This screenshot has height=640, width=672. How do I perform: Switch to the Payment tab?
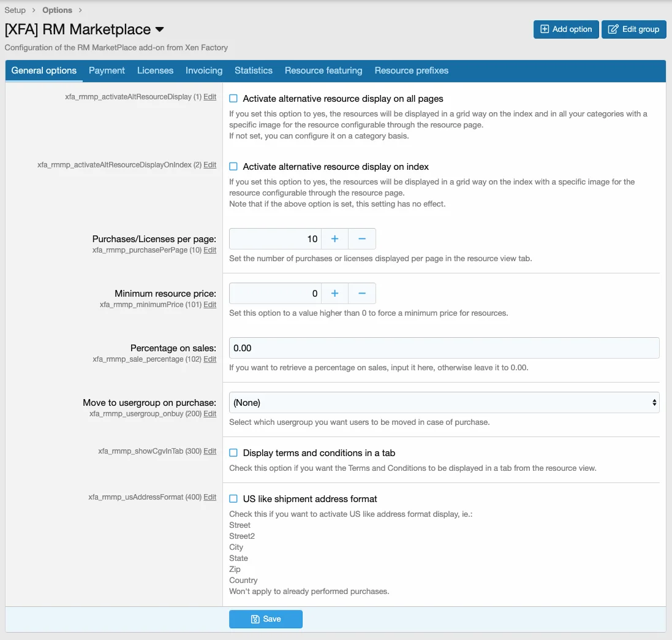pos(107,70)
